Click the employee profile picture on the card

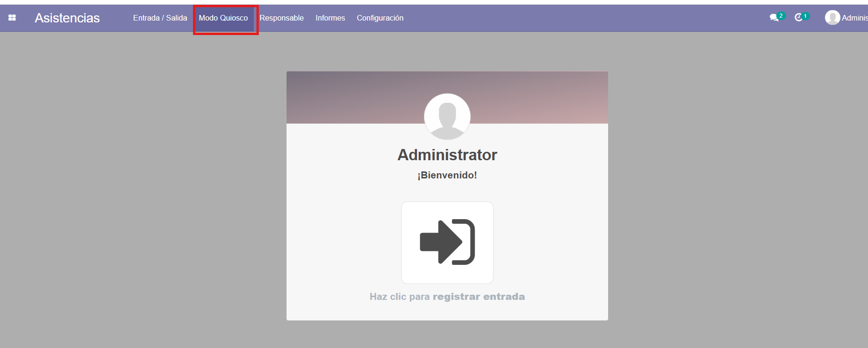447,117
